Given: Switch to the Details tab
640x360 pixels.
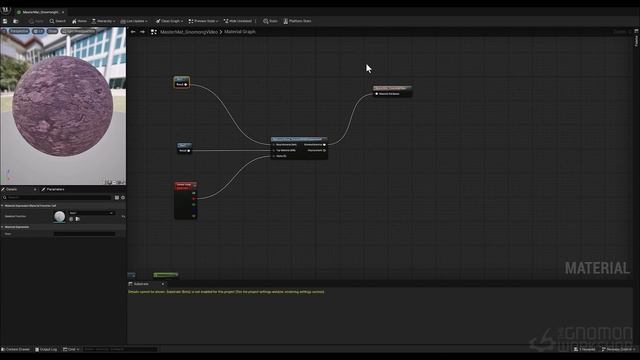Looking at the screenshot, I should [11, 189].
